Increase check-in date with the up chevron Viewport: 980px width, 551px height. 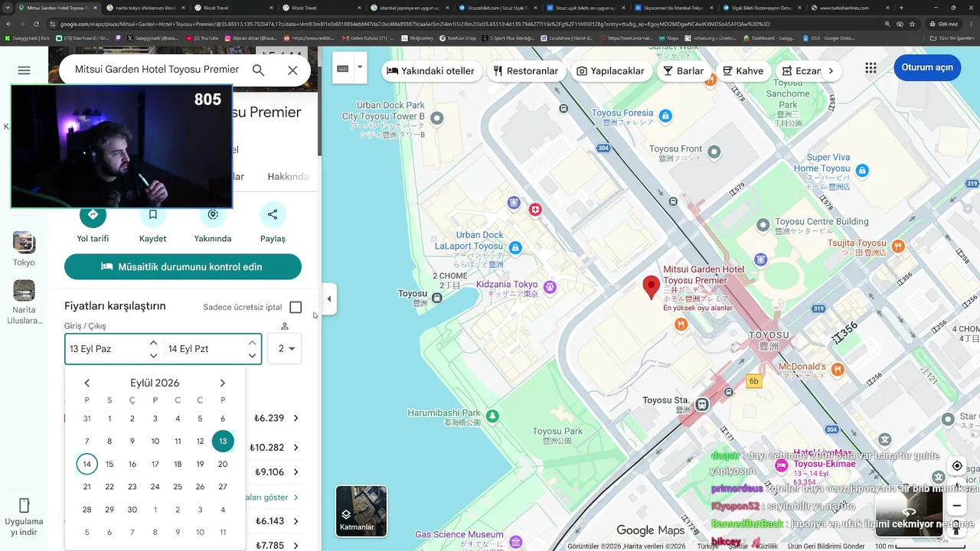coord(153,343)
